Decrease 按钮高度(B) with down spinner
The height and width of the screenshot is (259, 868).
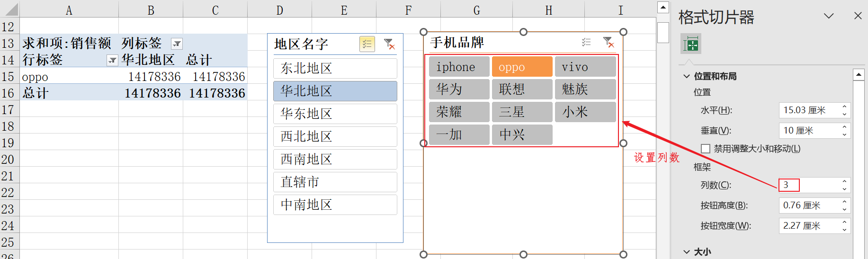[x=844, y=209]
